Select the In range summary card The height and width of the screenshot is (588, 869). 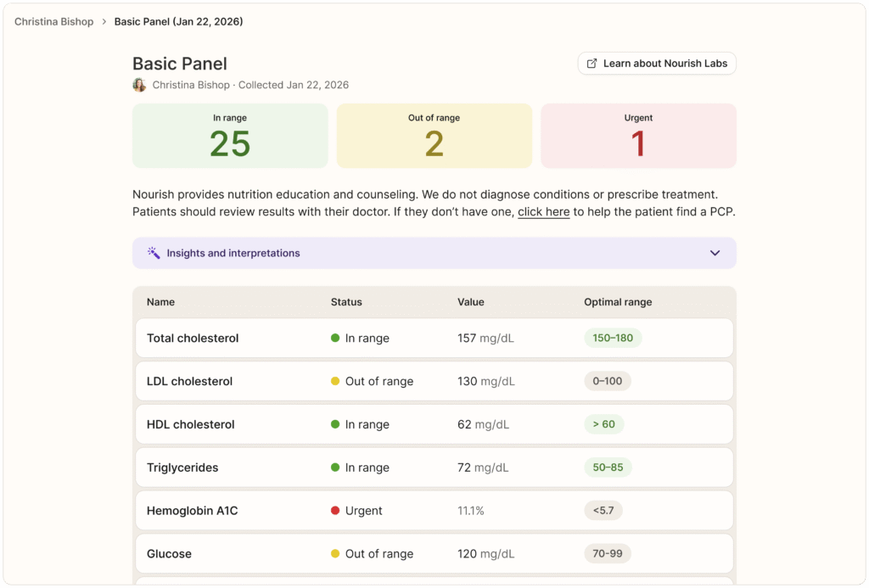point(230,136)
